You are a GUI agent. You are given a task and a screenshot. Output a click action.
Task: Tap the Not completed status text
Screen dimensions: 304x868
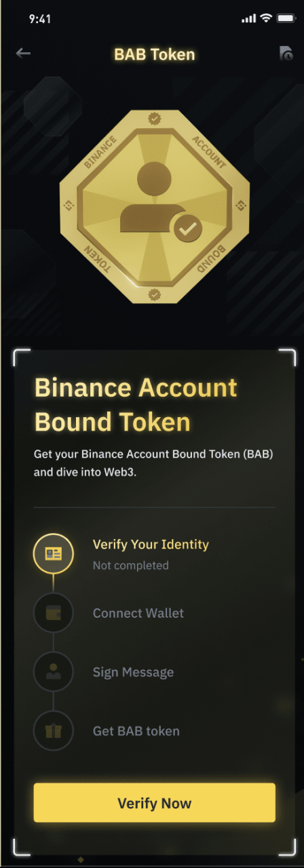coord(131,565)
